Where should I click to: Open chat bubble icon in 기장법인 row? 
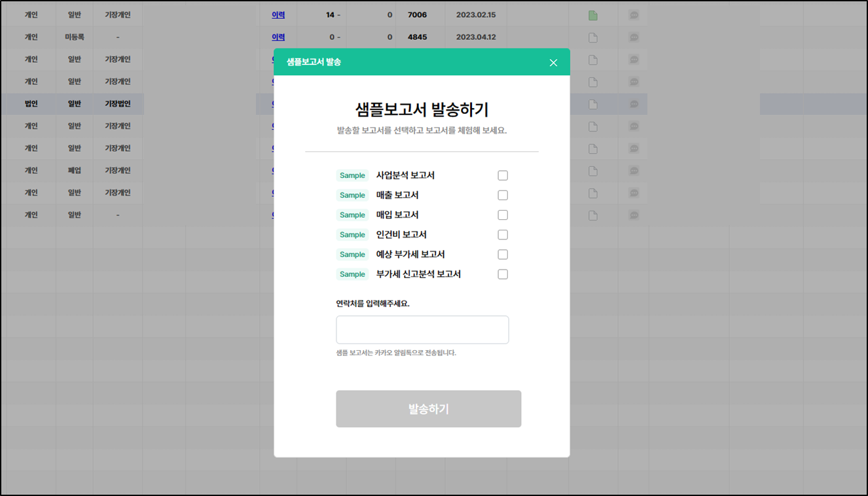click(634, 104)
